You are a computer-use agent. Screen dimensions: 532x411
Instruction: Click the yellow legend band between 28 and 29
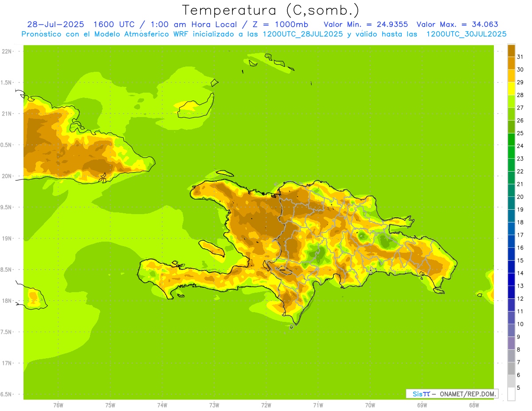tap(511, 89)
